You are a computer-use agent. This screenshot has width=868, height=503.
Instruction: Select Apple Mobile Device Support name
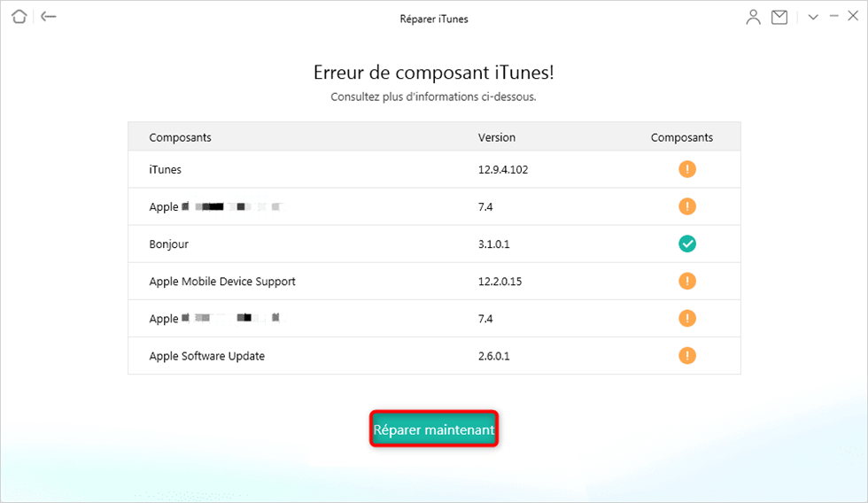(222, 281)
